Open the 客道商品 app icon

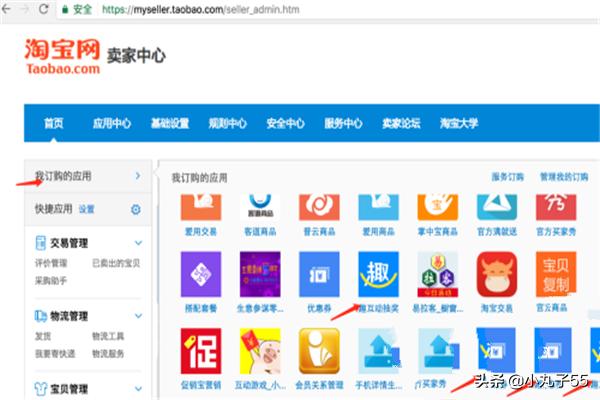[x=260, y=207]
